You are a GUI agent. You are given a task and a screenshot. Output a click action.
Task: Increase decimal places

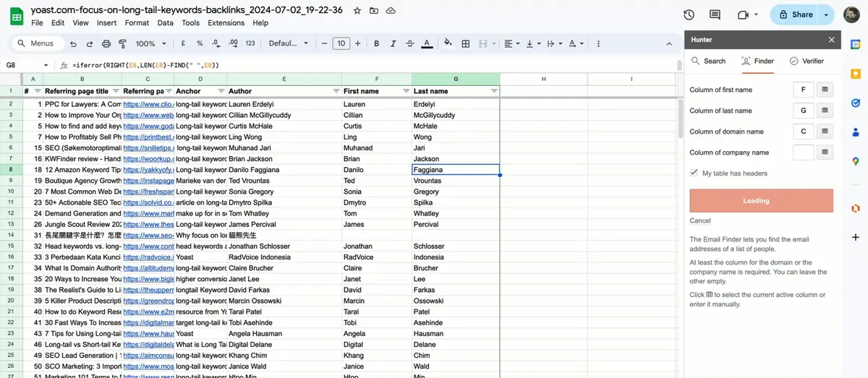coord(232,43)
